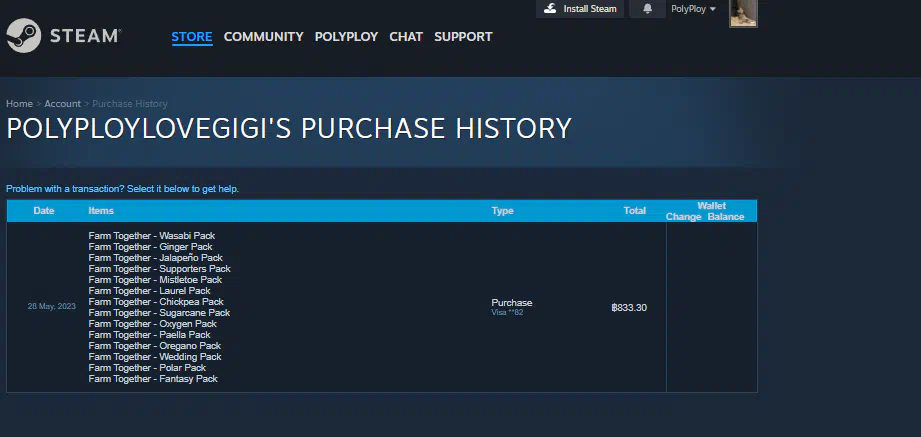This screenshot has height=437, width=921.
Task: Click the Home breadcrumb link
Action: [x=19, y=104]
